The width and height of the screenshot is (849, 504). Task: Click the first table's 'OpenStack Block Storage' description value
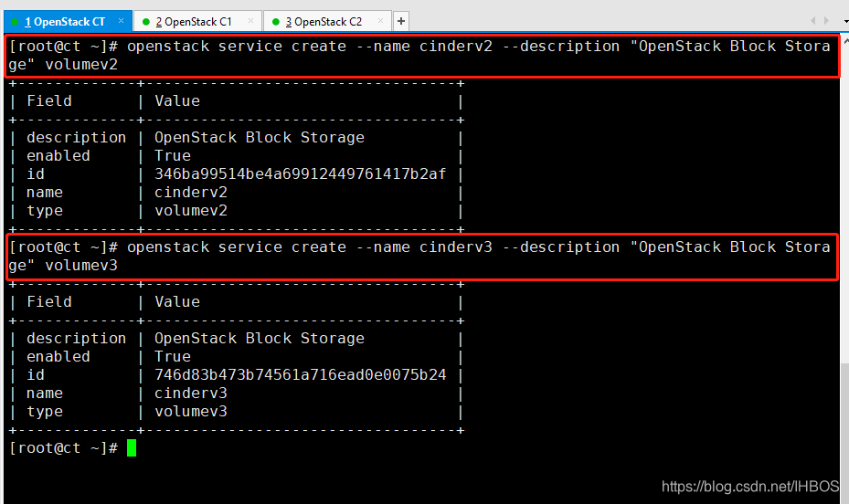tap(260, 138)
